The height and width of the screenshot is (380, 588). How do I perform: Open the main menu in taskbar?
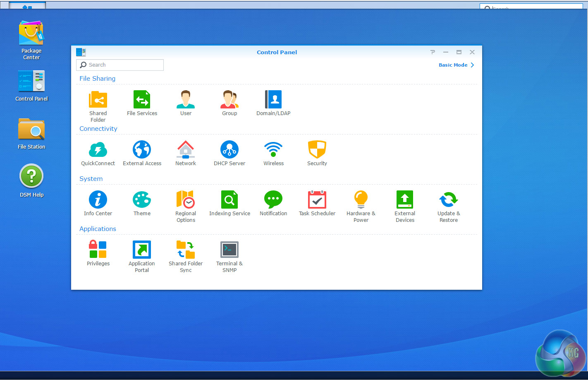pyautogui.click(x=27, y=6)
